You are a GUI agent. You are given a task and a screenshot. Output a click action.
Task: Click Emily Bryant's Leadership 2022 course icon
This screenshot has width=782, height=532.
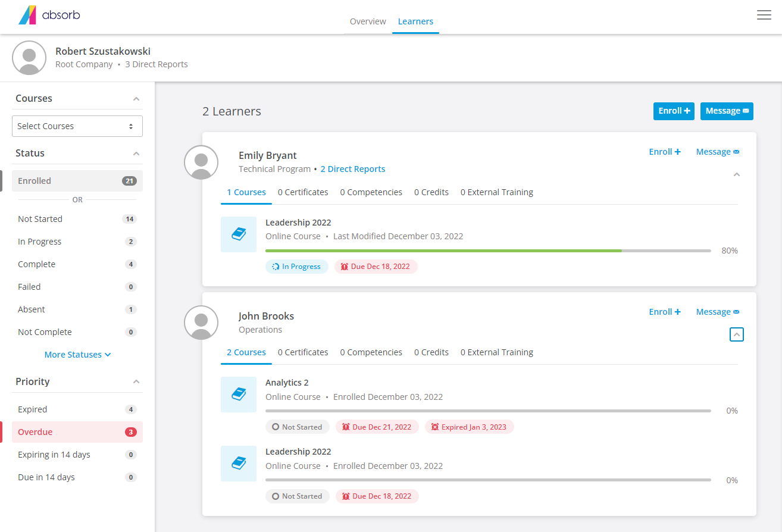(239, 234)
